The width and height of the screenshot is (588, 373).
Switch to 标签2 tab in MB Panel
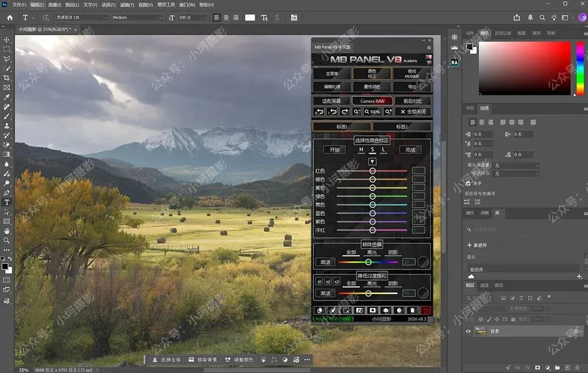coord(402,126)
